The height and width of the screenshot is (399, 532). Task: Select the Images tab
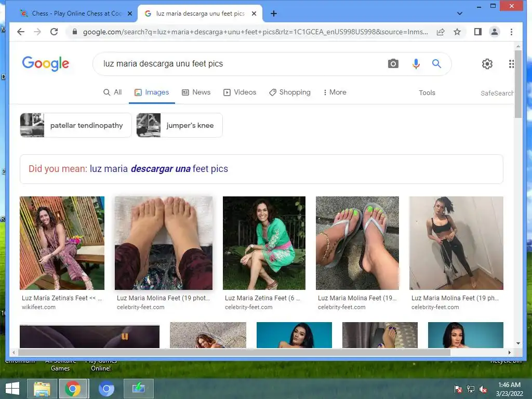pos(152,92)
